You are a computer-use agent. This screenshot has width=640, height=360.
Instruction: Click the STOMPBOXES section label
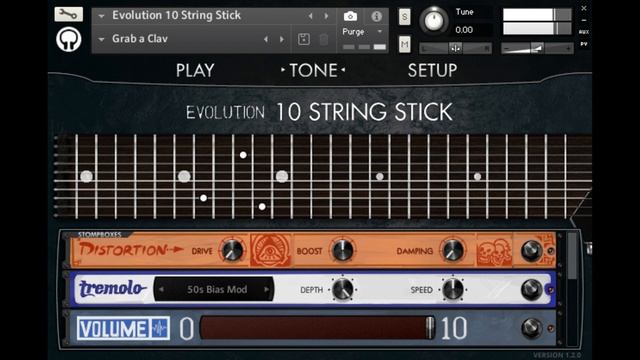pyautogui.click(x=100, y=234)
